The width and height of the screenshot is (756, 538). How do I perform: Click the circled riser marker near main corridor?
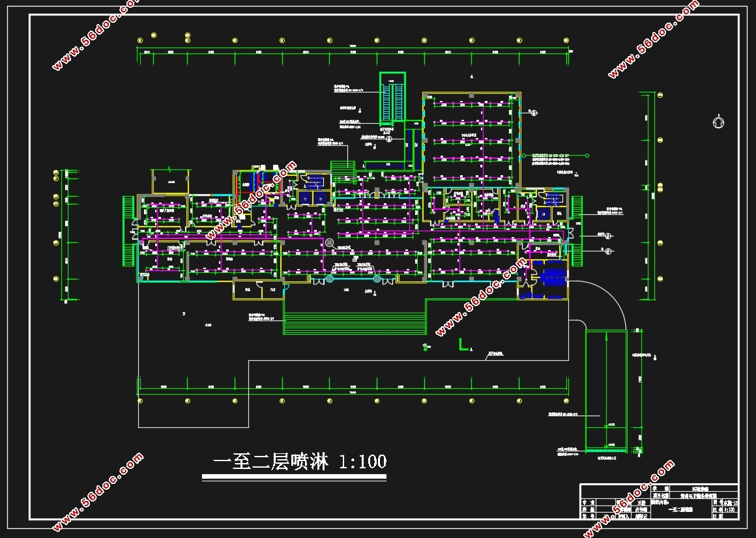coord(329,243)
